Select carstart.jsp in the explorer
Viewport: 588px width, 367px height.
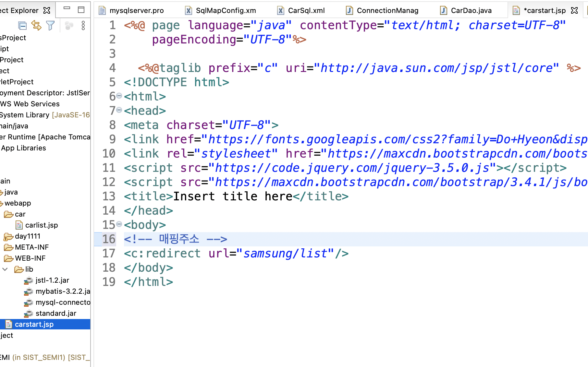(x=45, y=324)
